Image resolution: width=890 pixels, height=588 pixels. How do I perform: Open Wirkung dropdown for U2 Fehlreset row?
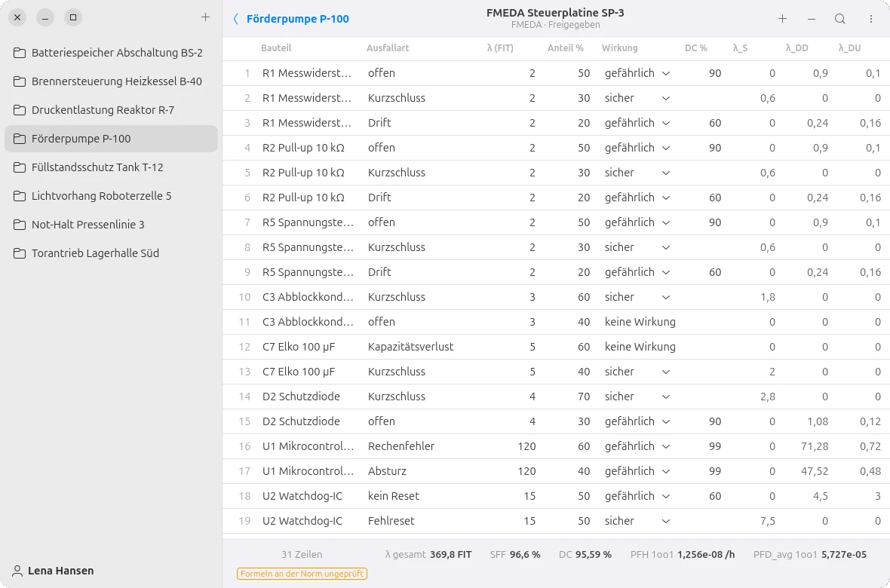coord(666,521)
